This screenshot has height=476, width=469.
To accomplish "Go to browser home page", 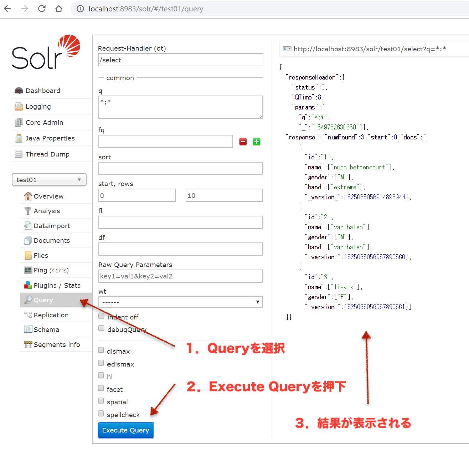I will click(59, 9).
